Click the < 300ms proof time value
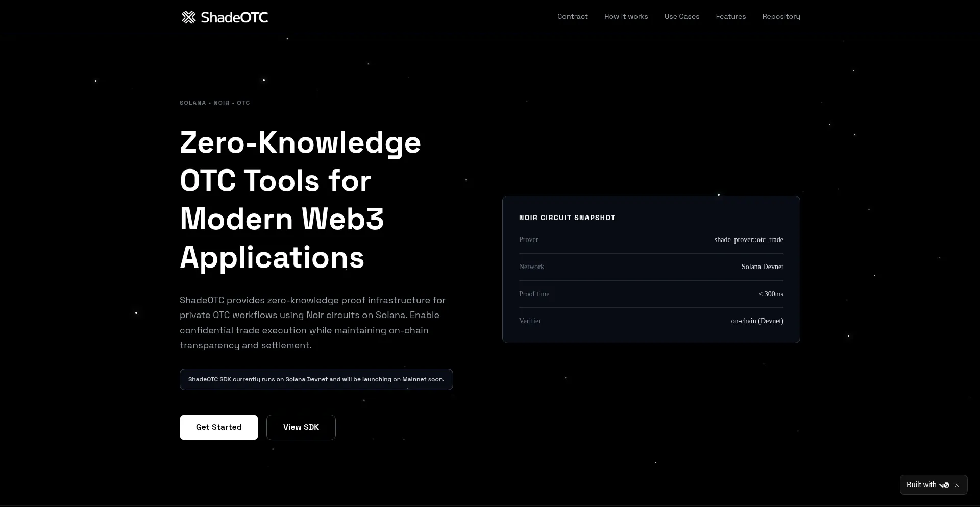980x507 pixels. click(771, 294)
